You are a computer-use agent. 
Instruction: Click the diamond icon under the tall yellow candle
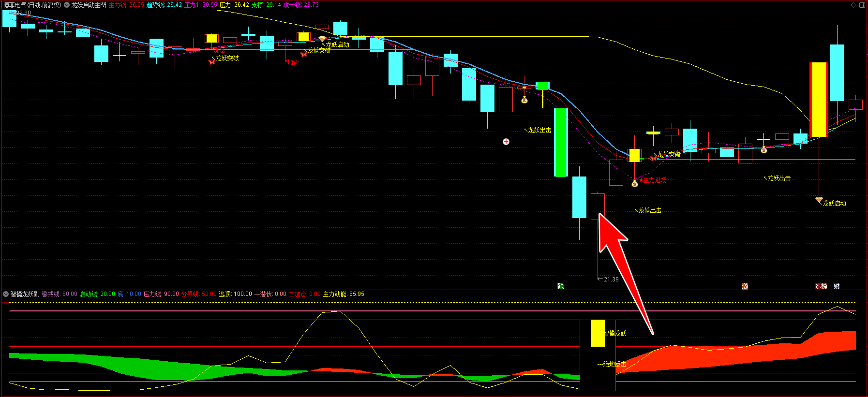pos(819,200)
